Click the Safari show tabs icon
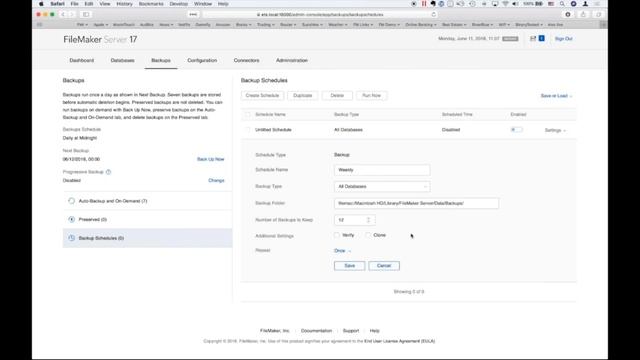Viewport: 640px width, 360px height. pos(598,14)
